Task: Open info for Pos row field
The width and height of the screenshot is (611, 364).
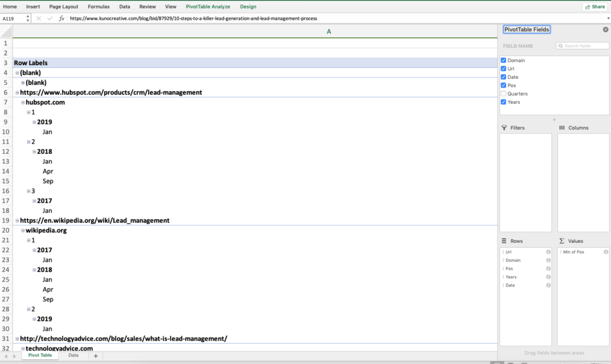Action: pos(548,269)
